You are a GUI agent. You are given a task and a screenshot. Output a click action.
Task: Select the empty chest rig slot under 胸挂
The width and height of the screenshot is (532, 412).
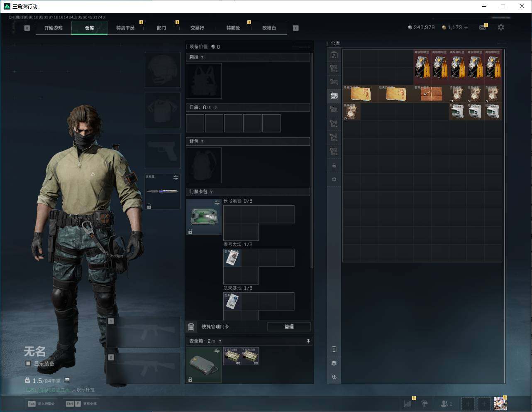(204, 81)
